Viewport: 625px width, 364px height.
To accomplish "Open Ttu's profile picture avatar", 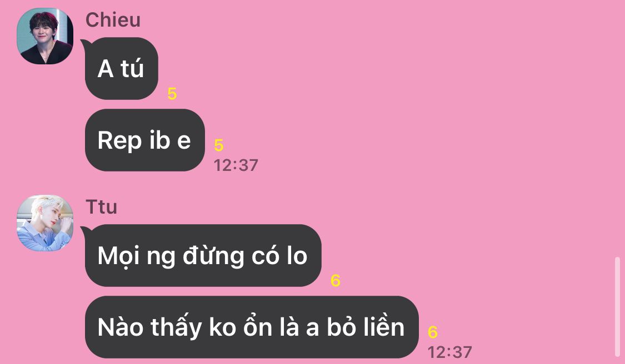I will pos(45,223).
